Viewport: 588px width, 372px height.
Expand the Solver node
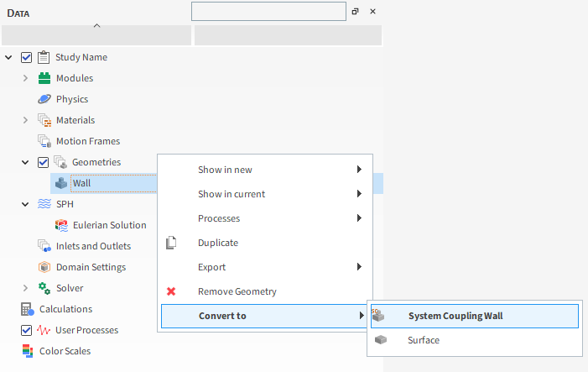[x=25, y=288]
